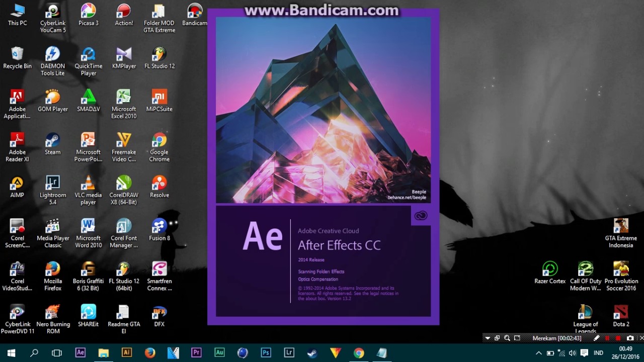Select Google Chrome desktop icon

[159, 147]
